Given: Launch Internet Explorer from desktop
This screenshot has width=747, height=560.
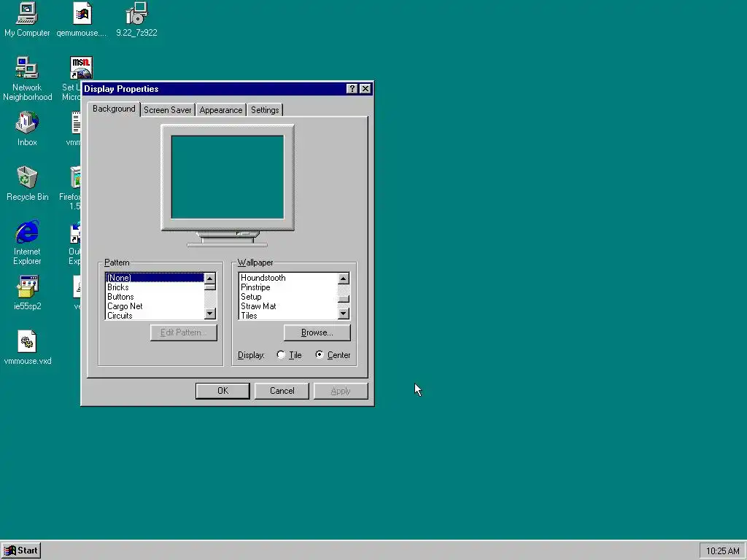Looking at the screenshot, I should point(27,242).
